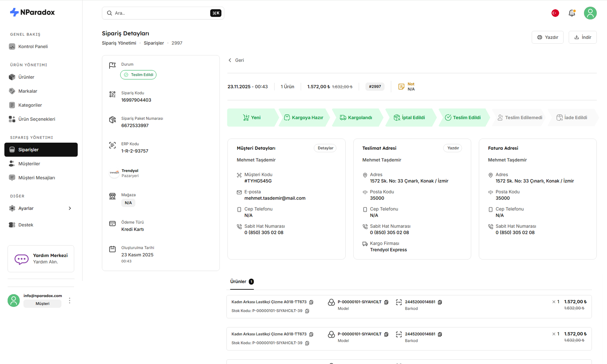The image size is (607, 364).
Task: Expand the Ayarlar menu chevron
Action: 70,208
